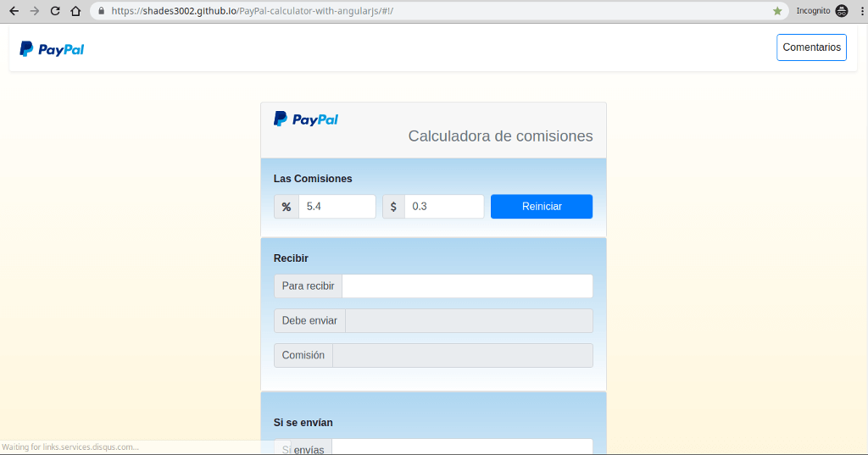The image size is (868, 455).
Task: Open the Incognito profile icon
Action: (842, 11)
